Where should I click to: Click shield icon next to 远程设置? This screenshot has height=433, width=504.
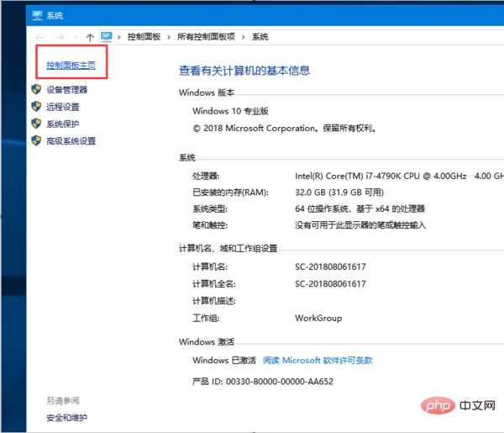click(36, 107)
